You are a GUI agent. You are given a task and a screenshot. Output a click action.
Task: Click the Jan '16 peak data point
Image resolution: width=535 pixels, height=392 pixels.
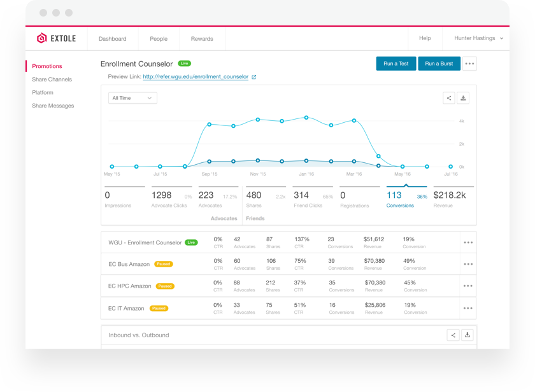point(306,118)
